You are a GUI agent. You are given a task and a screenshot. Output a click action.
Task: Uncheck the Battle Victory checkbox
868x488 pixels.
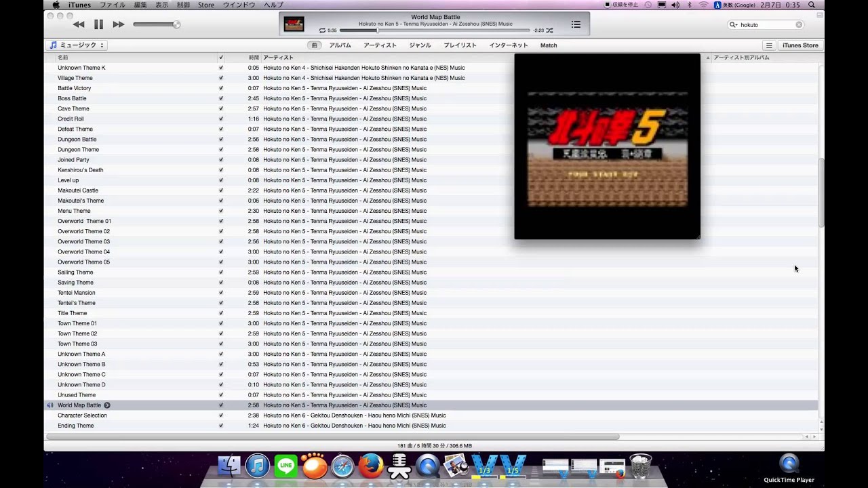point(221,88)
